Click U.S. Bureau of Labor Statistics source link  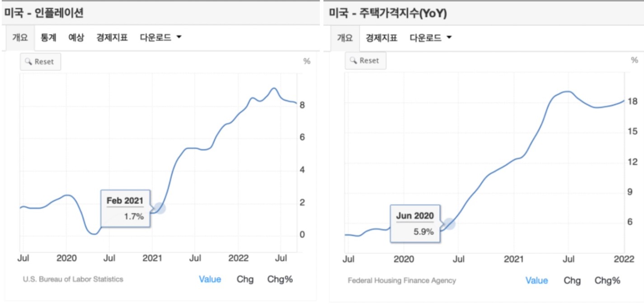pyautogui.click(x=73, y=279)
